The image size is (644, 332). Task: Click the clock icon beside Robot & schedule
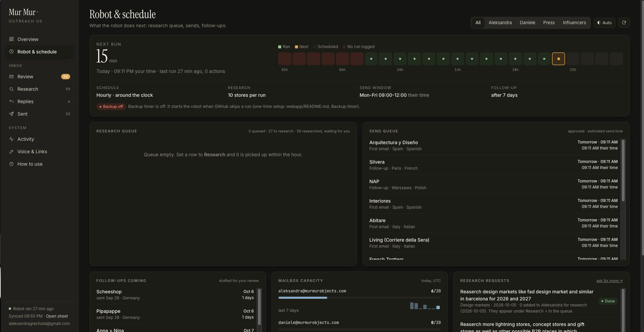11,51
